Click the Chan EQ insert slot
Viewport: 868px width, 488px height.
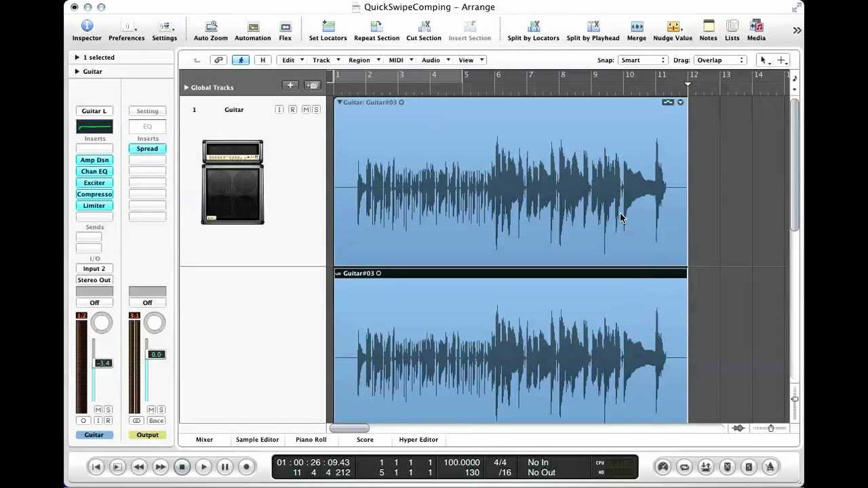pos(94,171)
